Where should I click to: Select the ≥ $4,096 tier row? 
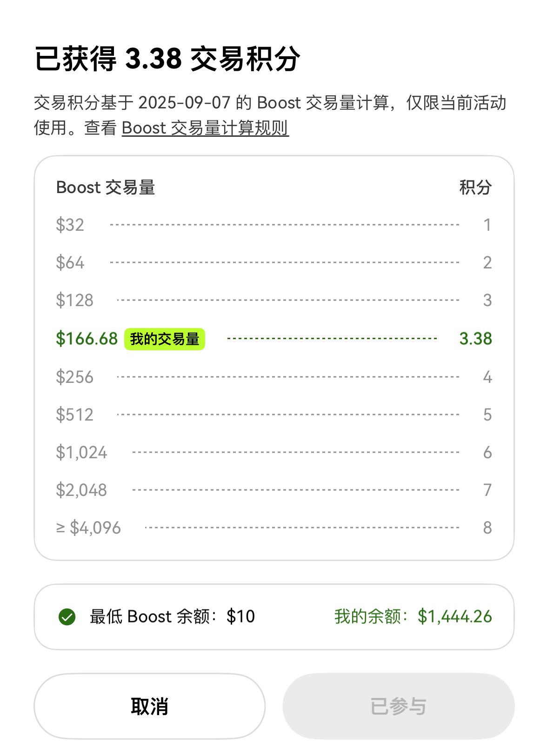pos(274,528)
